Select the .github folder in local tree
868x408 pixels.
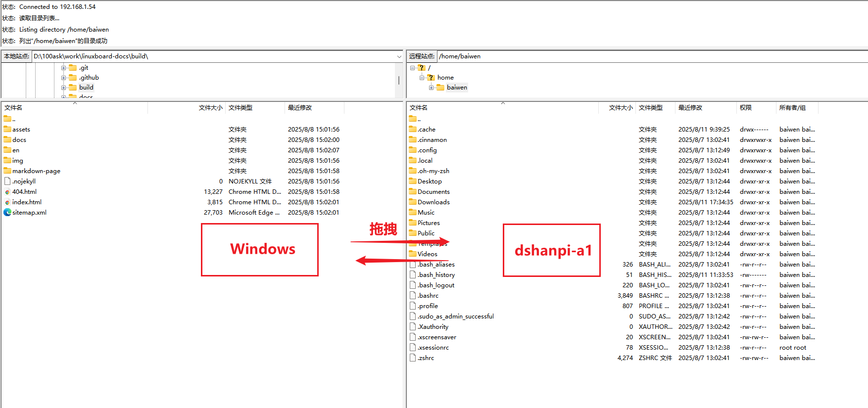(89, 78)
